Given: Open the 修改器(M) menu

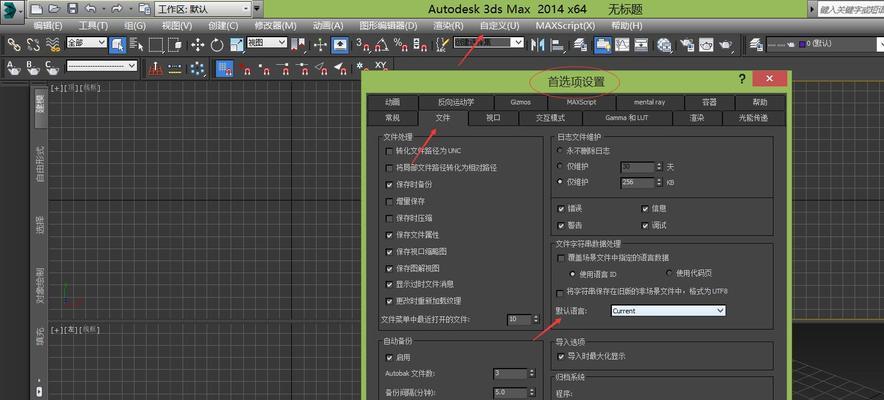Looking at the screenshot, I should 275,26.
